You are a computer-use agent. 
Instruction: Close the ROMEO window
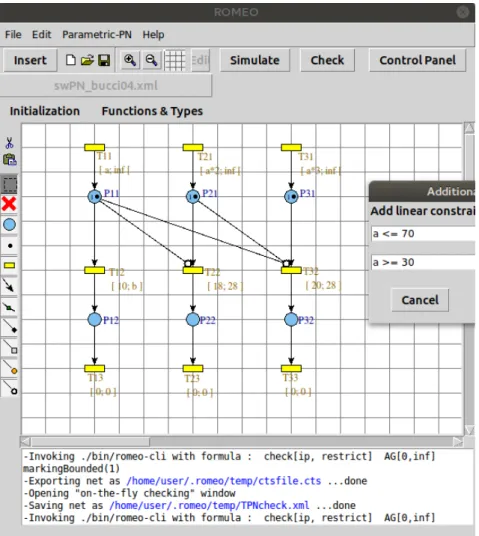[x=463, y=12]
